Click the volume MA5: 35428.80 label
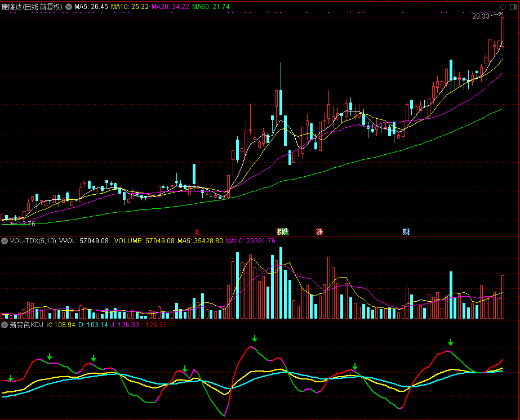 pyautogui.click(x=200, y=241)
